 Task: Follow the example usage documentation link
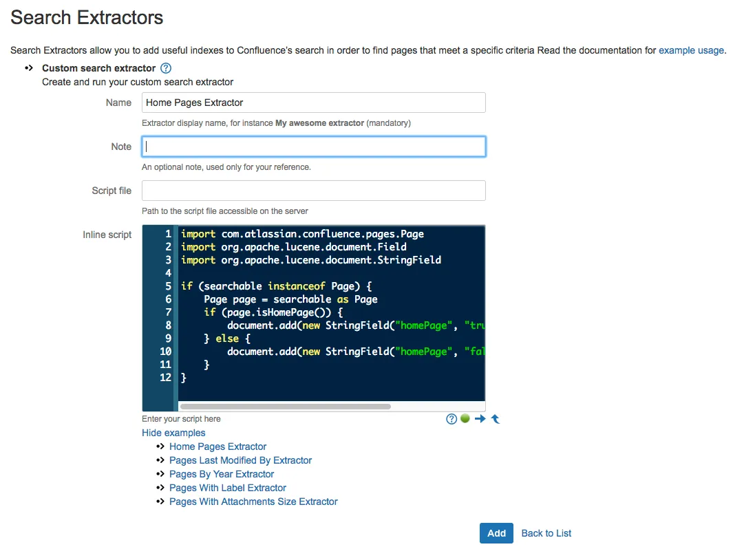(x=691, y=50)
